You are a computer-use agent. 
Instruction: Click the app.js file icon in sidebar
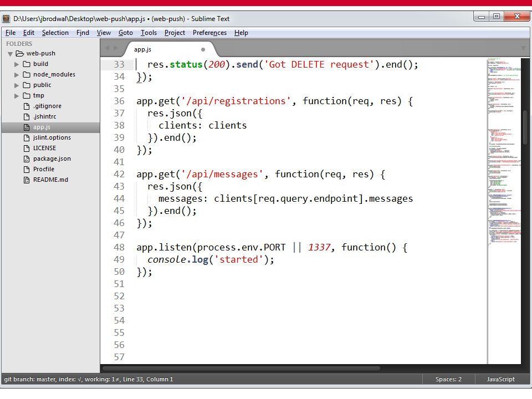coord(27,127)
